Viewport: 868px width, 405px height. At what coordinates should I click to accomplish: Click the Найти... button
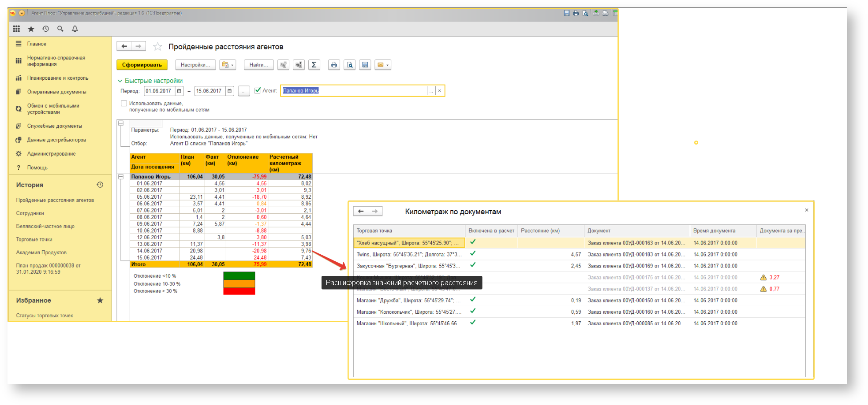pyautogui.click(x=258, y=65)
